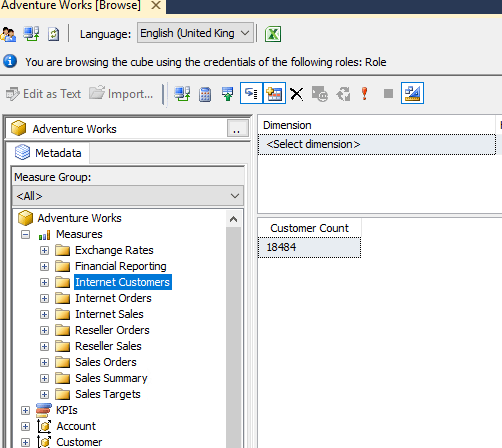Click the Sales Targets folder icon

tap(62, 394)
